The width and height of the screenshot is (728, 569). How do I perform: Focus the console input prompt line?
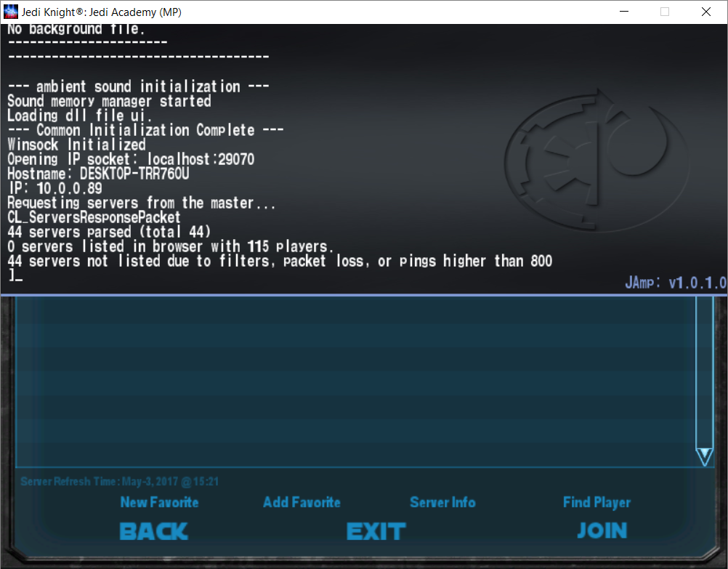[x=145, y=277]
